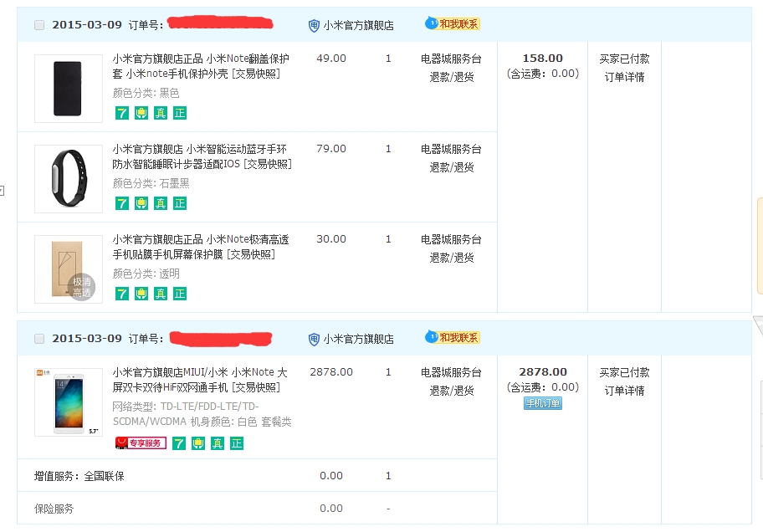Open Wangwang chat via 和我联系 icon
Screen dimensions: 763x532
pos(453,24)
